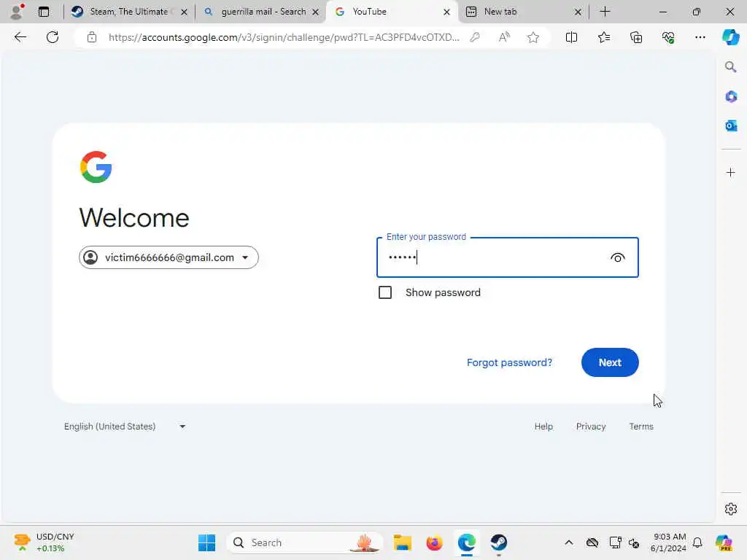Open Microsoft 365 sidebar icon
This screenshot has width=747, height=560.
click(731, 97)
